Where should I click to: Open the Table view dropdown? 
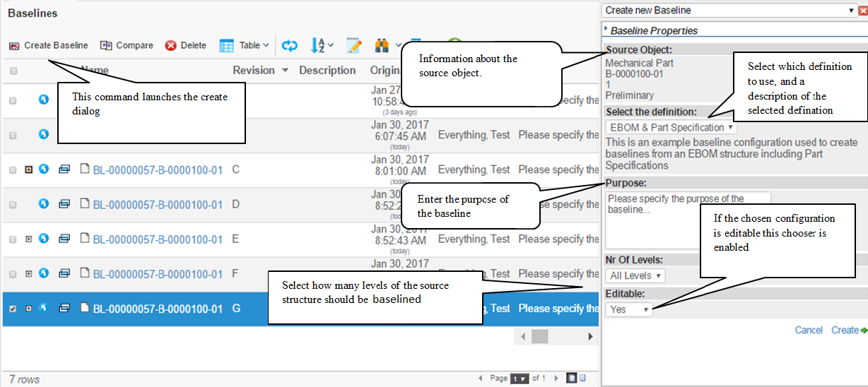pyautogui.click(x=244, y=45)
